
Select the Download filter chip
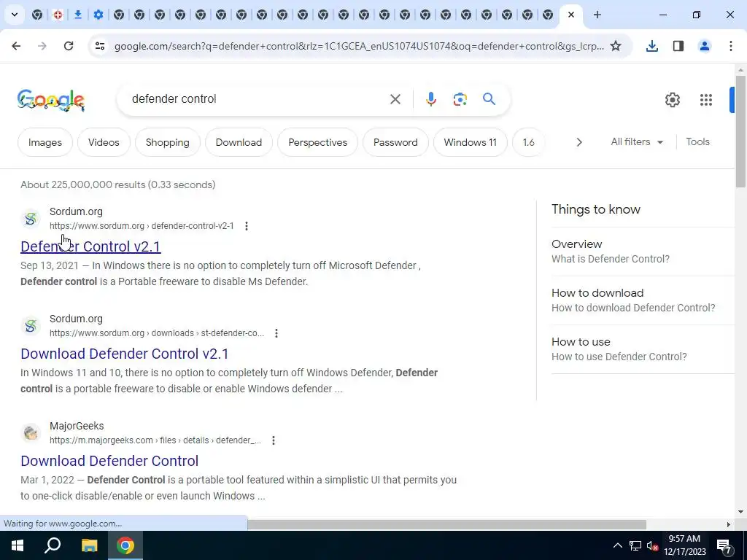(x=239, y=142)
